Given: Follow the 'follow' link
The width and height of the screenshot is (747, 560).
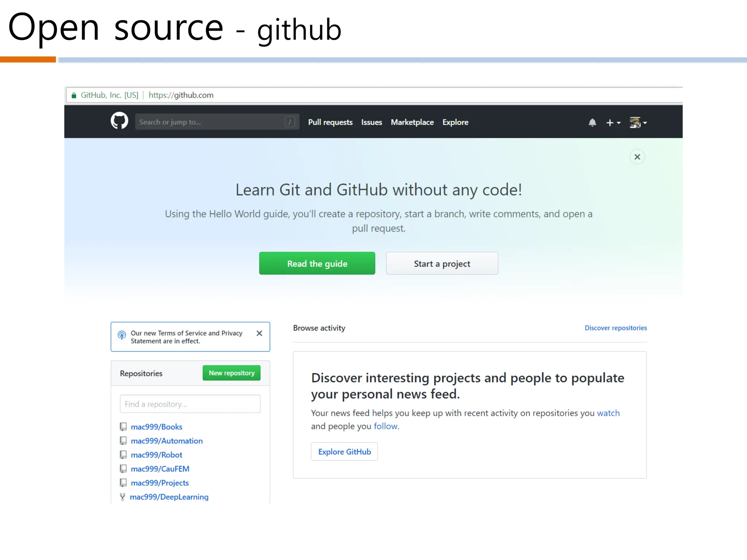Looking at the screenshot, I should [386, 426].
